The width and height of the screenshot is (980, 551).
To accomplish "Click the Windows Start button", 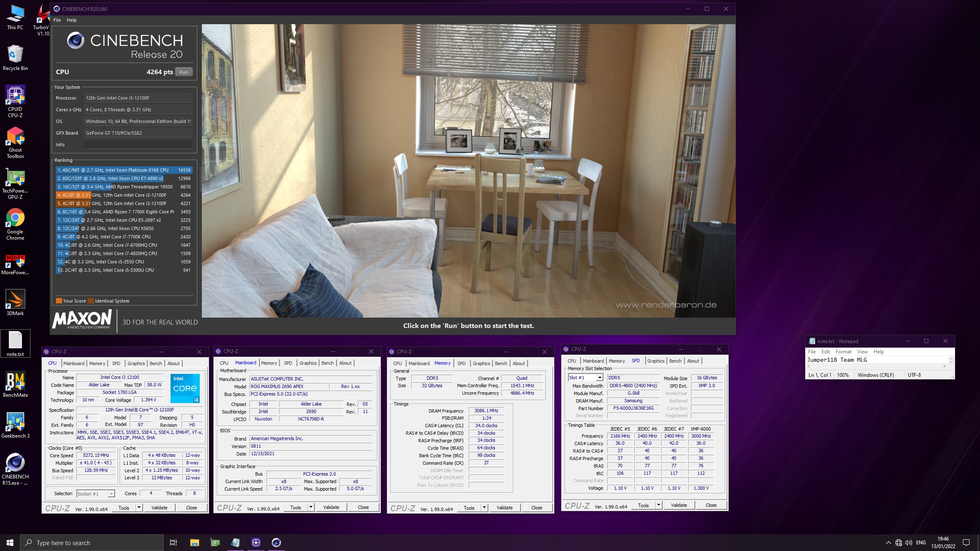I will pyautogui.click(x=10, y=543).
